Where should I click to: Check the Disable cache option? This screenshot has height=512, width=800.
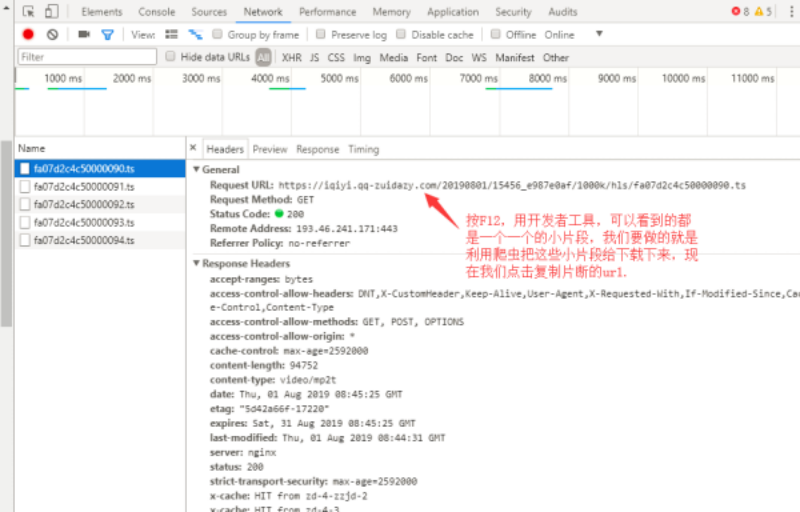[401, 34]
